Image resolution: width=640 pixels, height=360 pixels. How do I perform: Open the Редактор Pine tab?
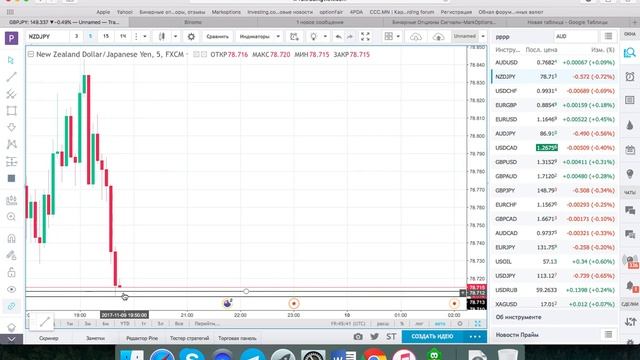(x=142, y=338)
